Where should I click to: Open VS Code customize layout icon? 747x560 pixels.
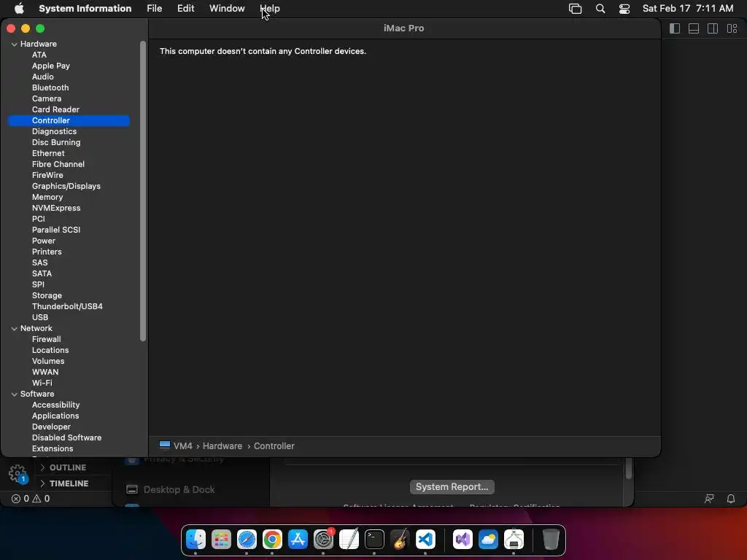coord(732,28)
